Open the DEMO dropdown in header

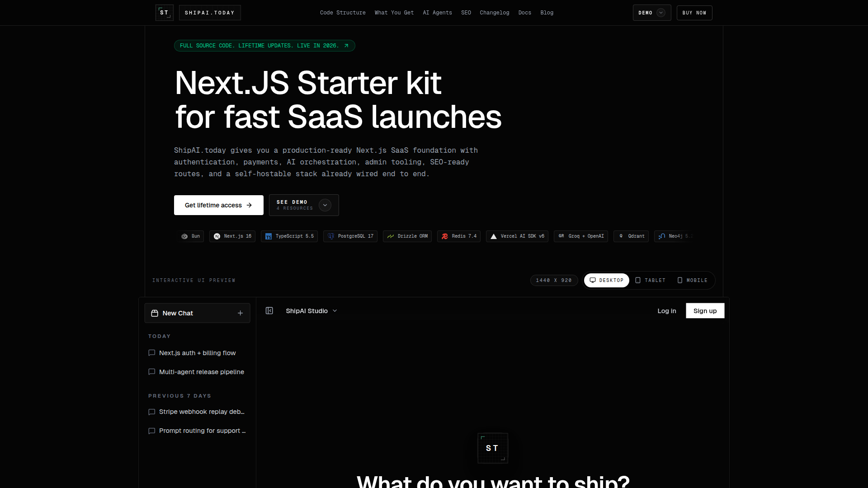(651, 13)
